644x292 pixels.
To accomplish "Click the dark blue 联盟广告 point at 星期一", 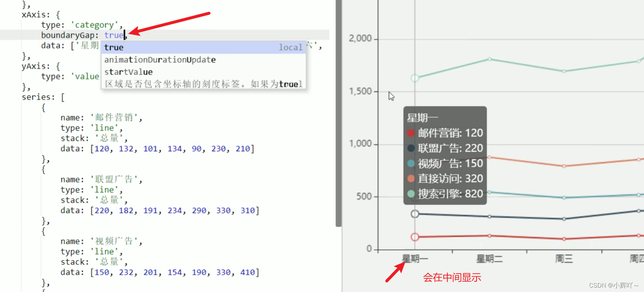I will pyautogui.click(x=415, y=214).
